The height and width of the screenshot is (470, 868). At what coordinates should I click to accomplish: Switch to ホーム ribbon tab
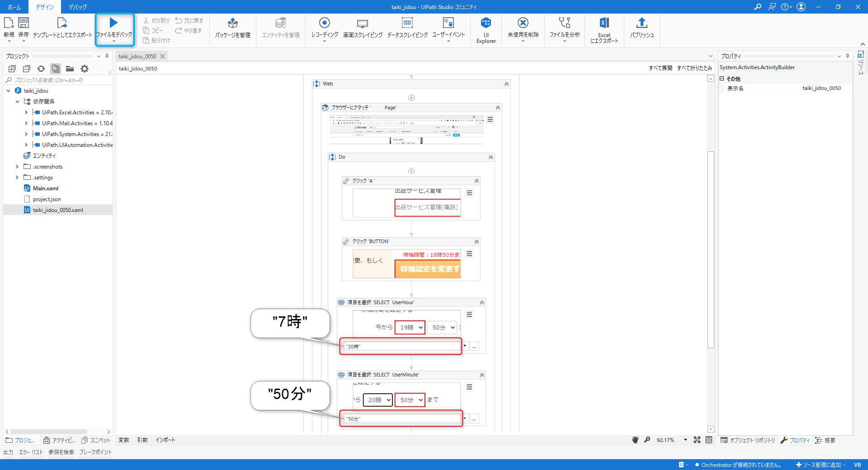coord(14,7)
